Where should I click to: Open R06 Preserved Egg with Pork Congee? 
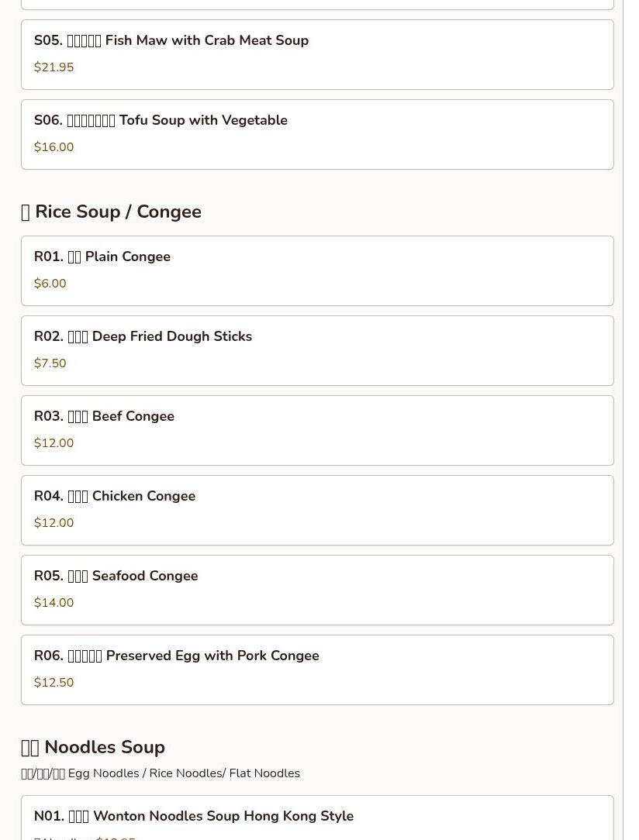coord(176,656)
